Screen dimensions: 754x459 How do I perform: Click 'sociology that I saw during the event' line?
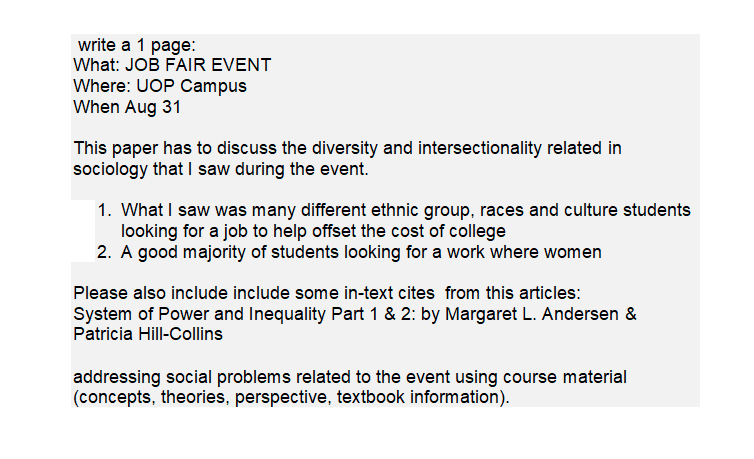click(221, 169)
